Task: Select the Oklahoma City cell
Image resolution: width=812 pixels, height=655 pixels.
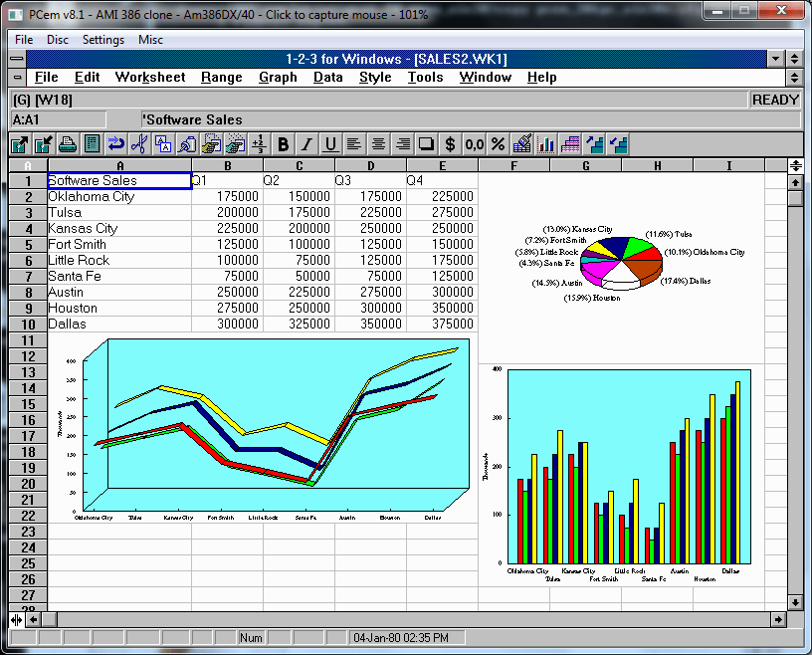Action: (119, 197)
